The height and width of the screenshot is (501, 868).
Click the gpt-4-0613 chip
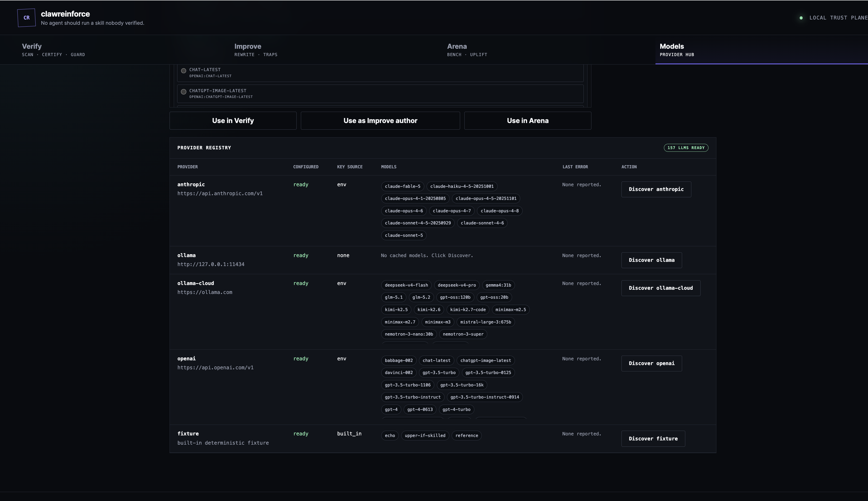point(420,410)
